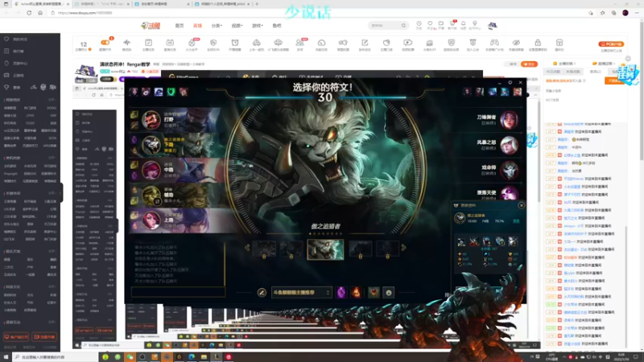Open the LoL client settings gear
The width and height of the screenshot is (644, 362).
510,83
